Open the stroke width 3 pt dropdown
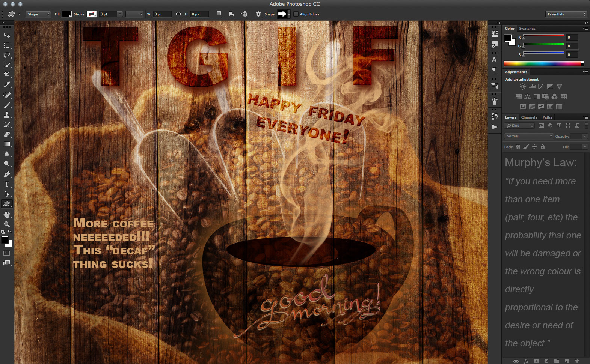The width and height of the screenshot is (590, 364). [120, 14]
